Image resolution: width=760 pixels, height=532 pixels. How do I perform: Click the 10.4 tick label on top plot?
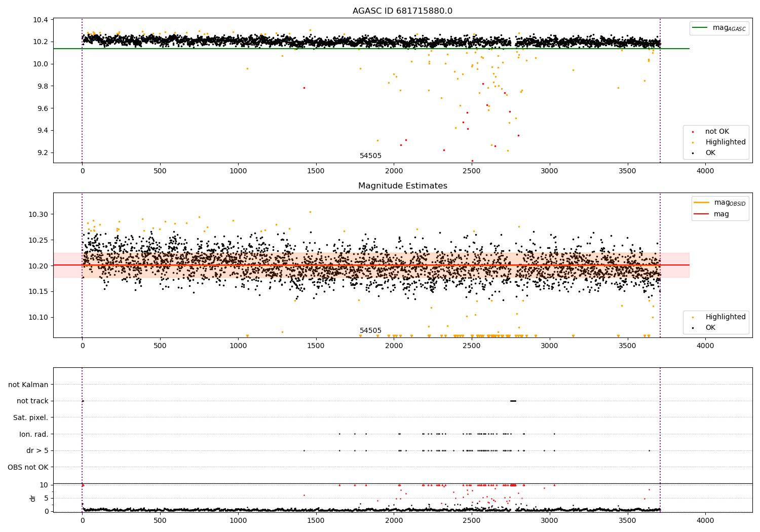tap(41, 20)
